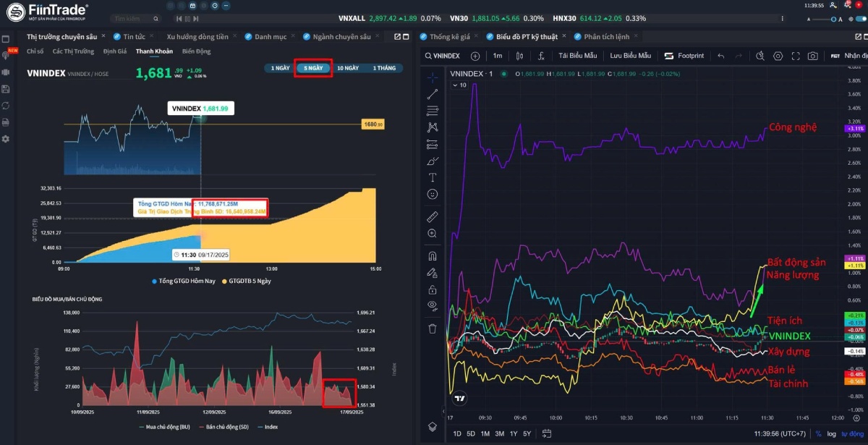Activate the ruler measure tool

click(x=432, y=216)
